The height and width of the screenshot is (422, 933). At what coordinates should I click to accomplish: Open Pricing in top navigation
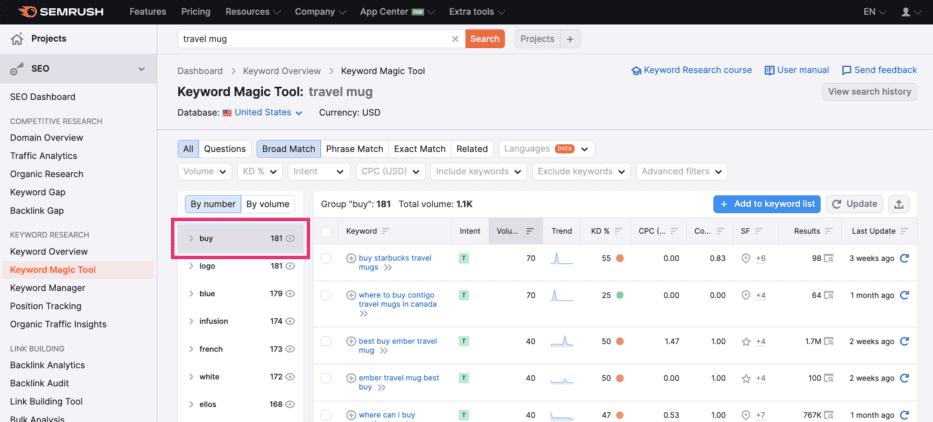pyautogui.click(x=195, y=12)
